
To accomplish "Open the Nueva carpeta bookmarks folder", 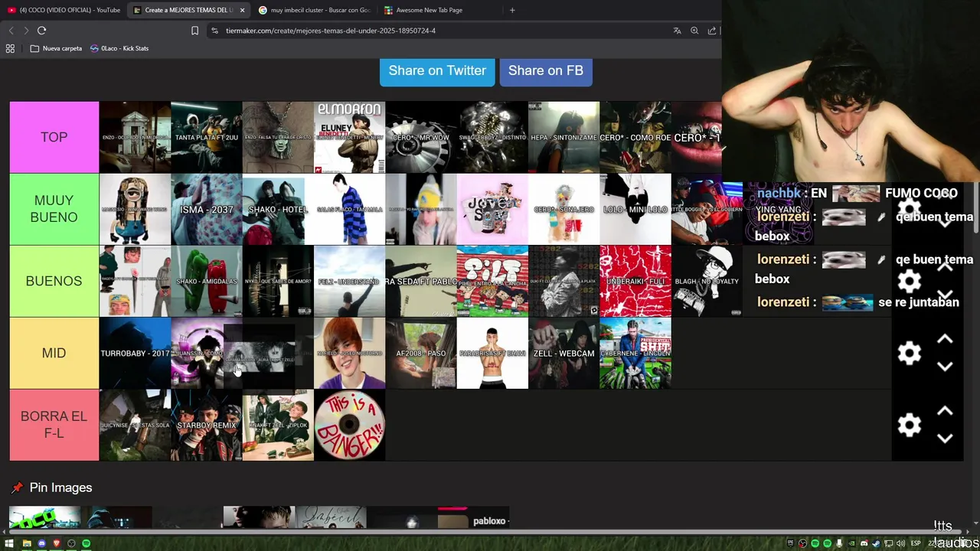I will point(56,48).
